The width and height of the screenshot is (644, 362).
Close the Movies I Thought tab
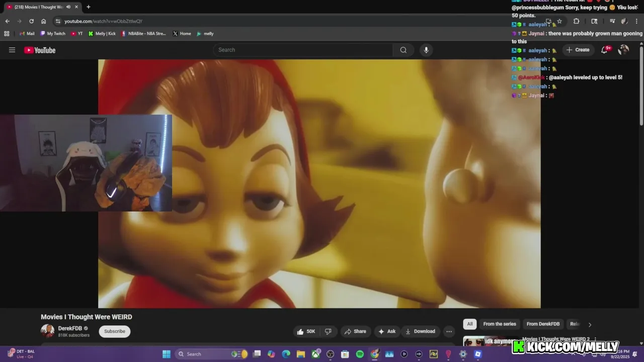click(x=77, y=7)
